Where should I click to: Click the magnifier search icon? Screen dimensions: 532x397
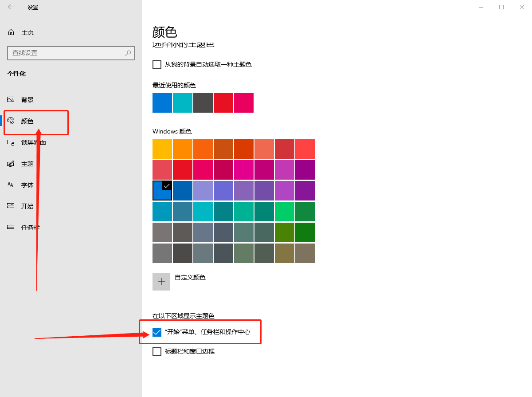(x=128, y=53)
